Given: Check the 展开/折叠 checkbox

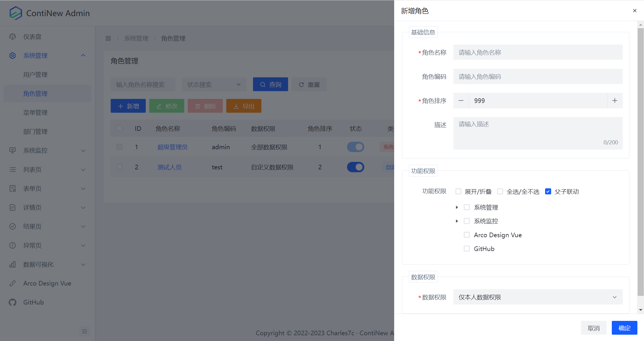Looking at the screenshot, I should (458, 191).
